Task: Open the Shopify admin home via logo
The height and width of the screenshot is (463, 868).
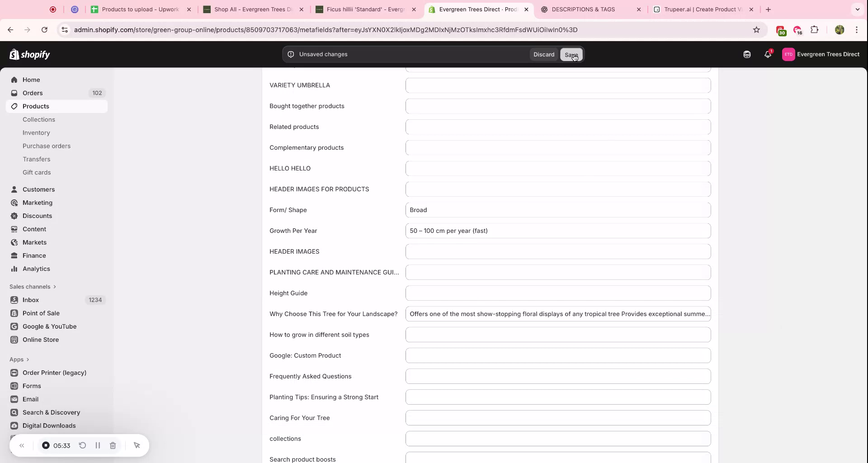Action: click(x=30, y=54)
